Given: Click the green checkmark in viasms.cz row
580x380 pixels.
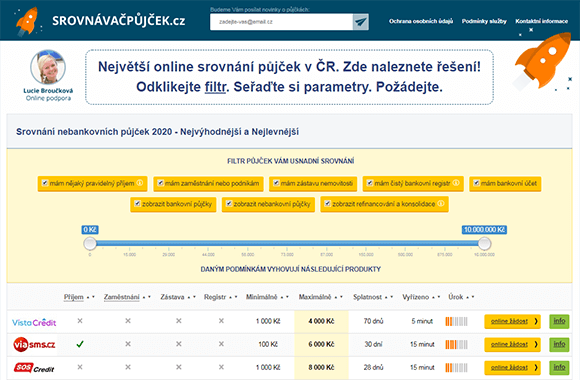Looking at the screenshot, I should pos(80,344).
